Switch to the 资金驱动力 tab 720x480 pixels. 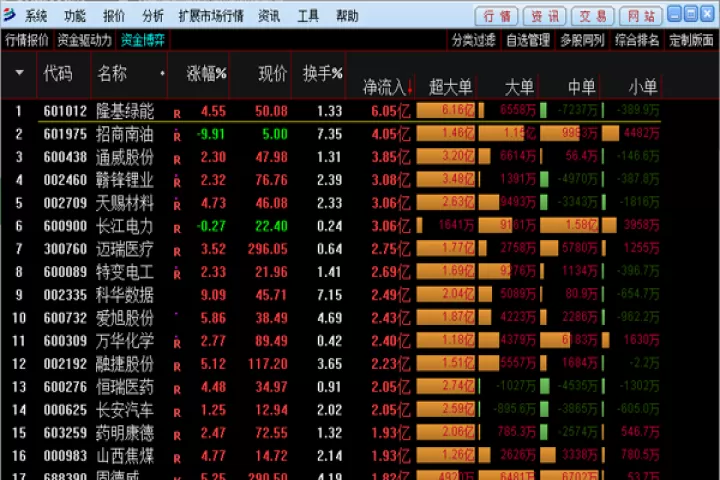[x=84, y=40]
